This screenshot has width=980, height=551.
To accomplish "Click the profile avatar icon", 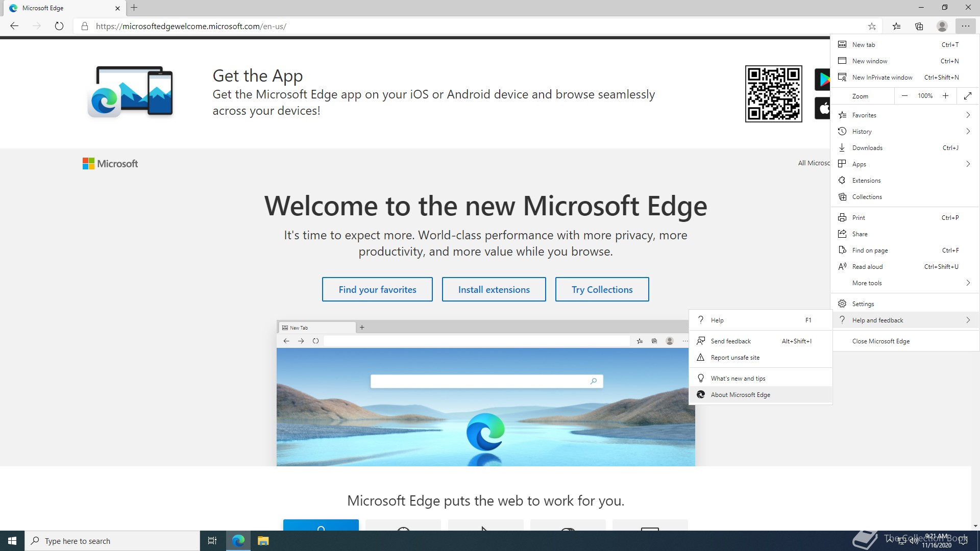I will pos(942,26).
